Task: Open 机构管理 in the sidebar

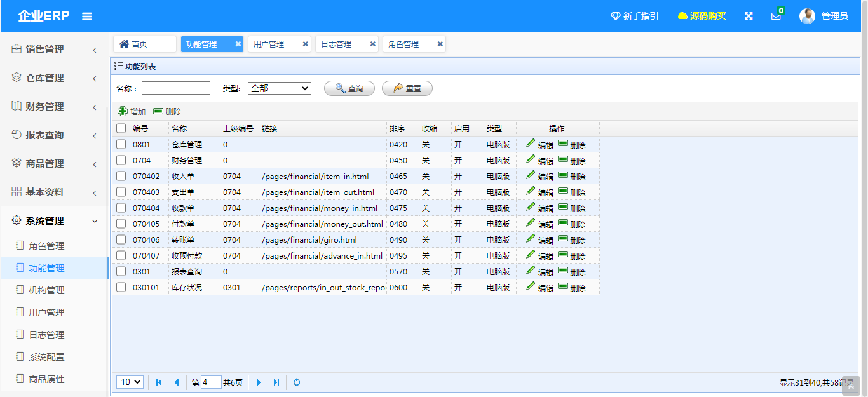Action: pyautogui.click(x=46, y=290)
